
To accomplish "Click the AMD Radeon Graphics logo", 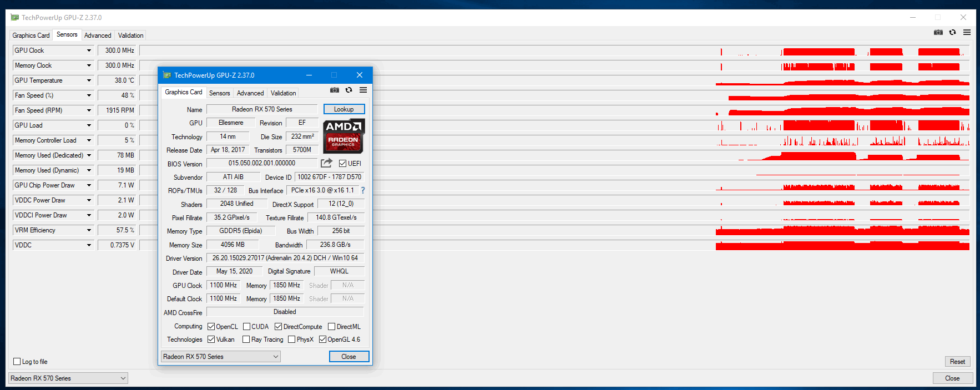I will point(343,136).
